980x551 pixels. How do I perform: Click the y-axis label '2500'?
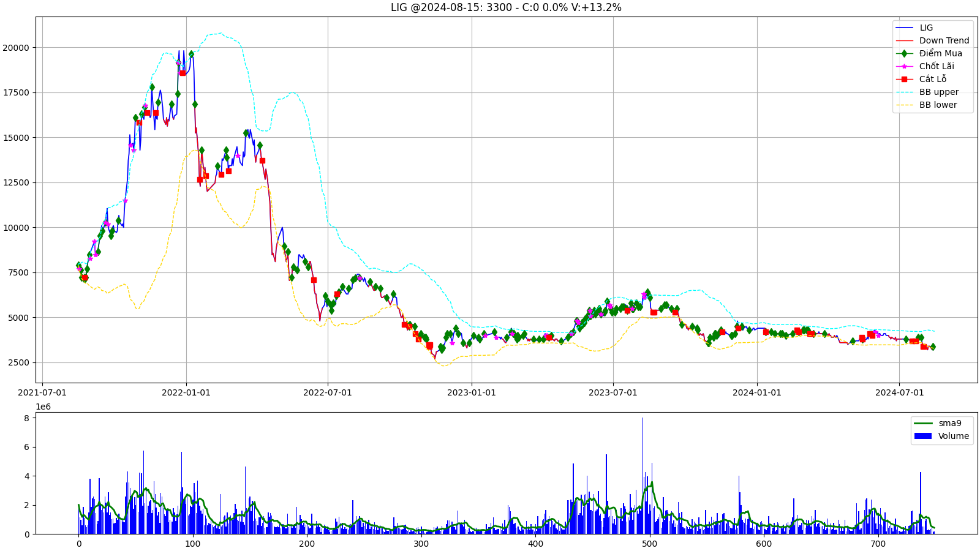[x=18, y=362]
